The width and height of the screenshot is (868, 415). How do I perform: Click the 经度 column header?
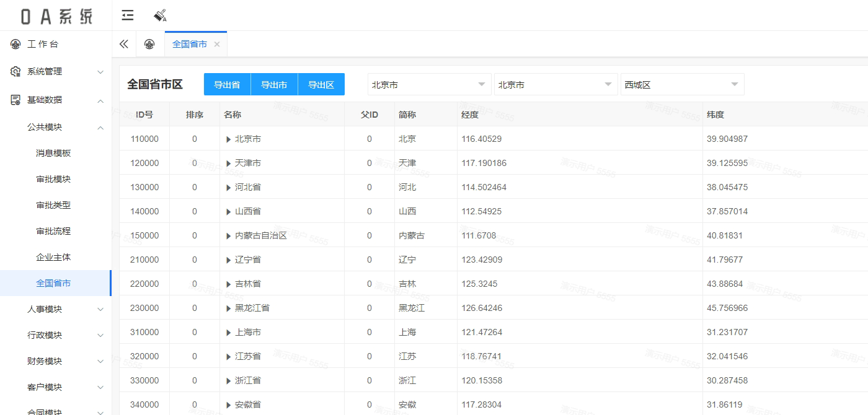click(580, 115)
